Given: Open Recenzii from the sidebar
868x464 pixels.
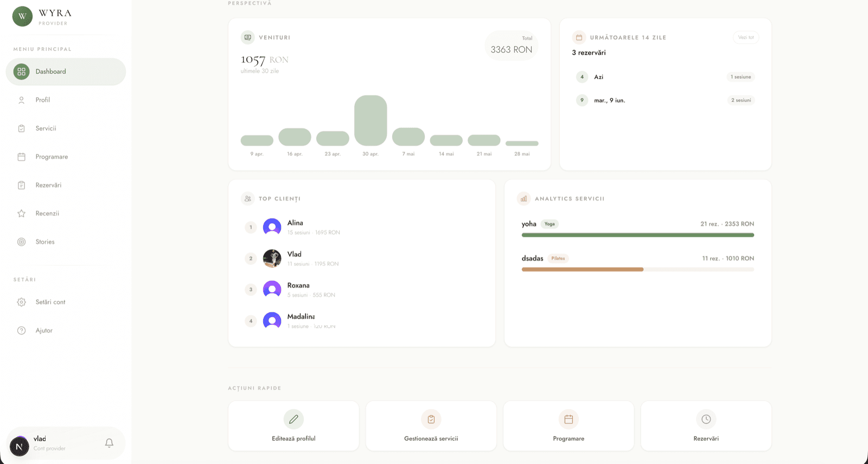Looking at the screenshot, I should click(66, 214).
